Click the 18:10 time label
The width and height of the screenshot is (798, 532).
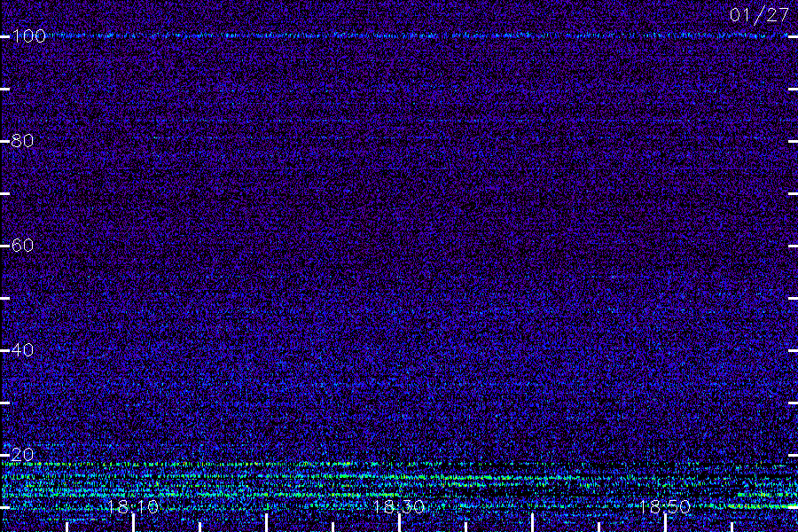[x=133, y=507]
